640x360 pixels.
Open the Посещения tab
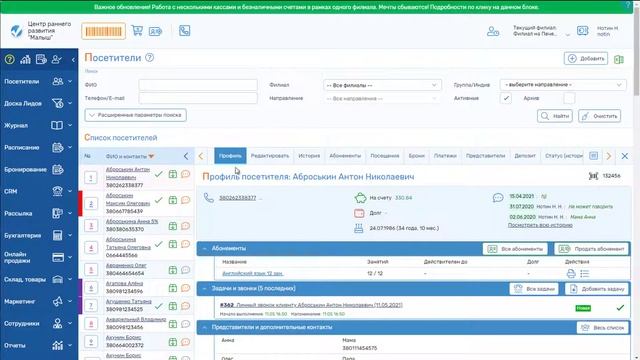(384, 156)
